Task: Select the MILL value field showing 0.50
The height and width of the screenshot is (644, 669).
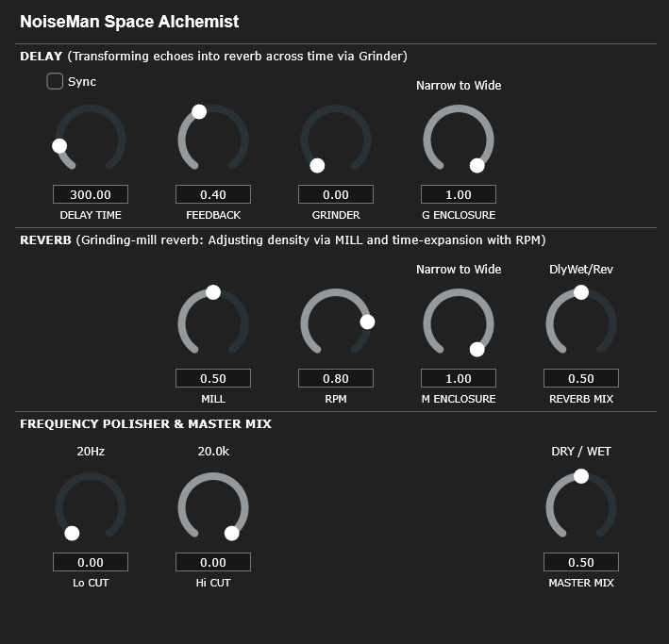Action: point(213,378)
